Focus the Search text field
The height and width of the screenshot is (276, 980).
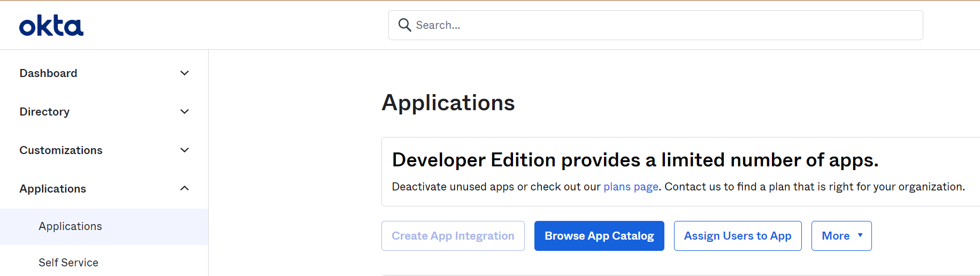tap(663, 25)
